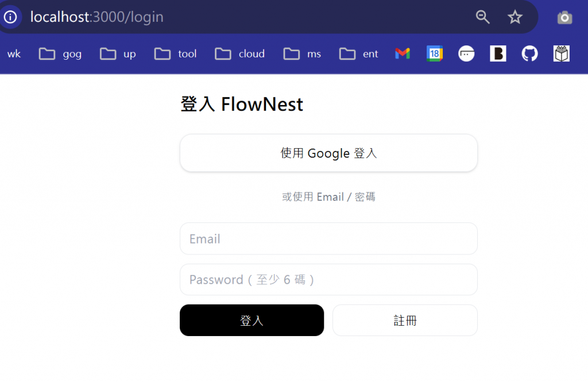
Task: Focus the Email input field
Action: 328,238
